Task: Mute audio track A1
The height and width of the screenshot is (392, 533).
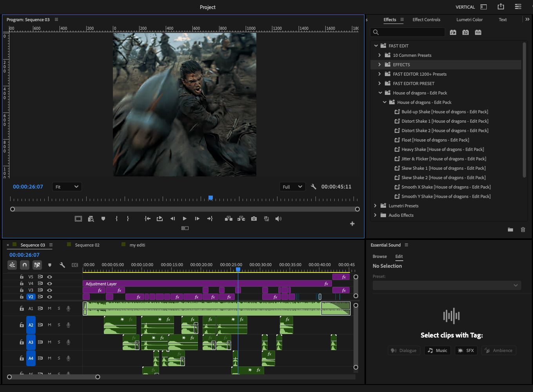Action: (x=50, y=309)
